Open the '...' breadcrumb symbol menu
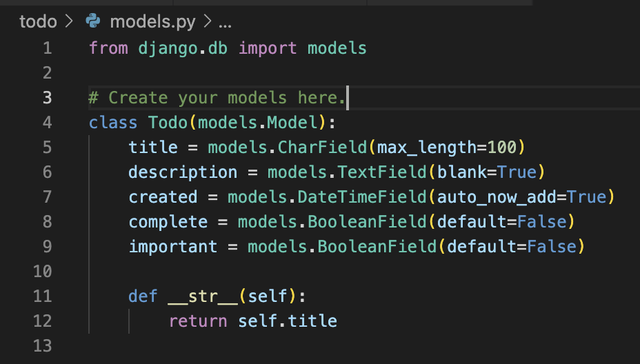Viewport: 640px width, 364px height. click(225, 26)
